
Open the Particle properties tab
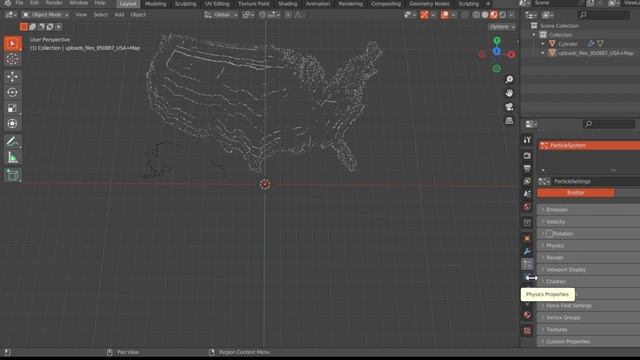click(527, 264)
